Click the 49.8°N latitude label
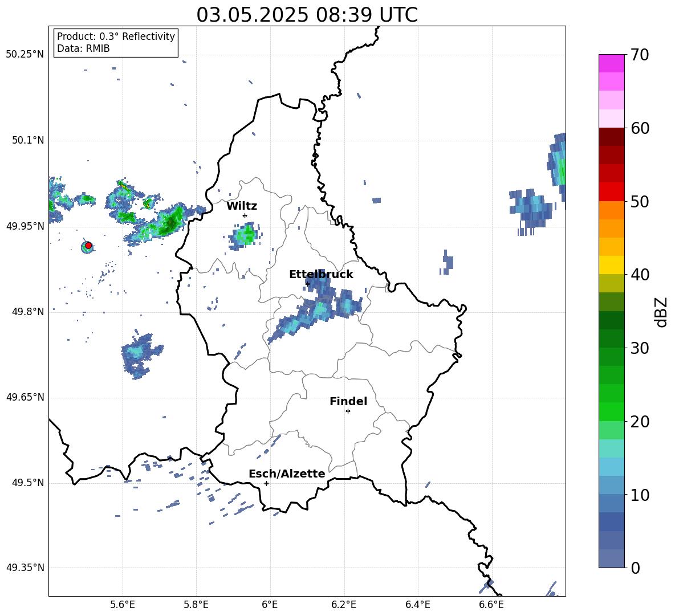The image size is (675, 616). point(28,312)
